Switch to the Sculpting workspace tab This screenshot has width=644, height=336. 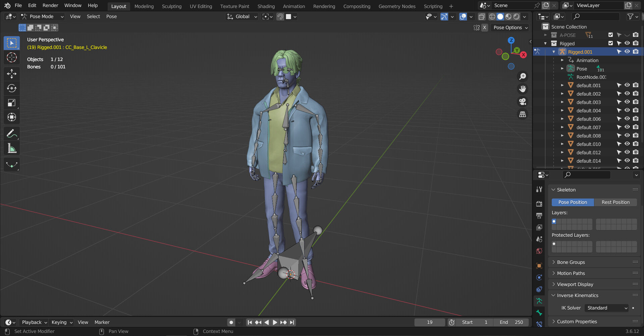click(172, 6)
